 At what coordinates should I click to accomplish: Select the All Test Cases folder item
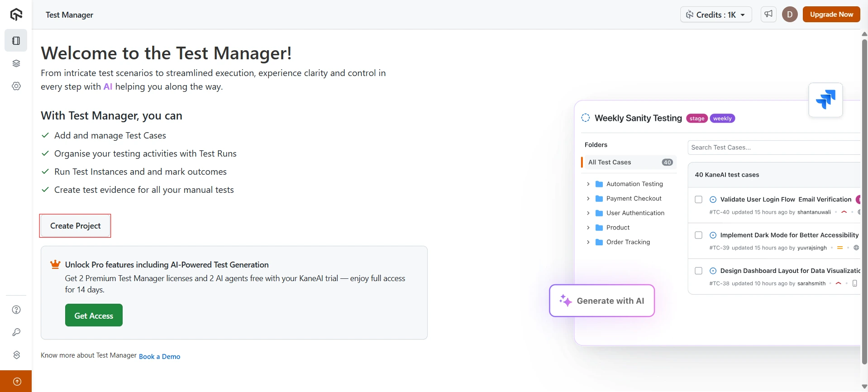click(609, 163)
